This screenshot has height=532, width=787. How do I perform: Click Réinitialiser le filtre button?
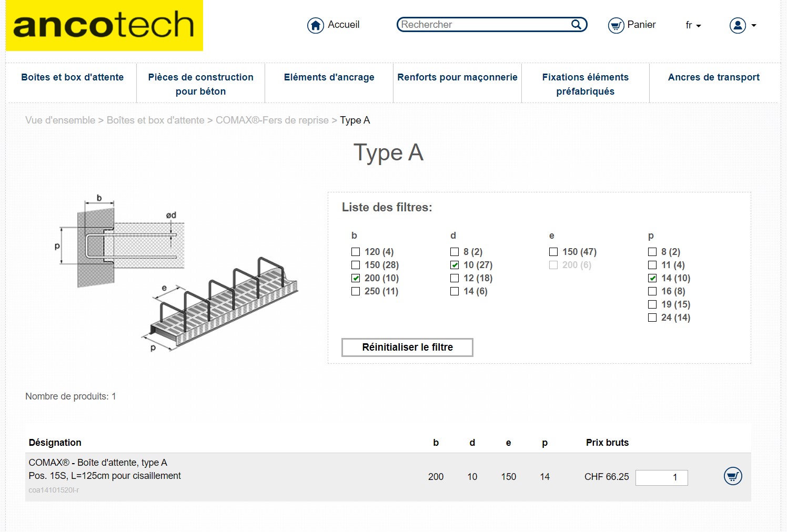tap(407, 347)
